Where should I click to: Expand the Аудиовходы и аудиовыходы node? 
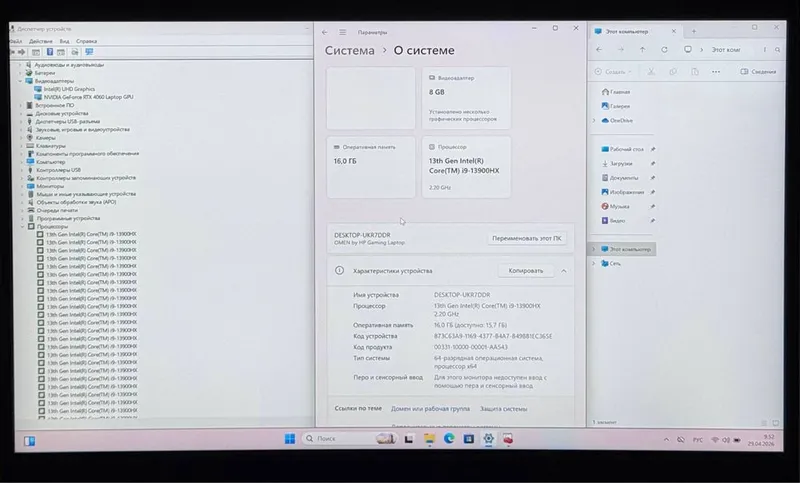[x=20, y=65]
